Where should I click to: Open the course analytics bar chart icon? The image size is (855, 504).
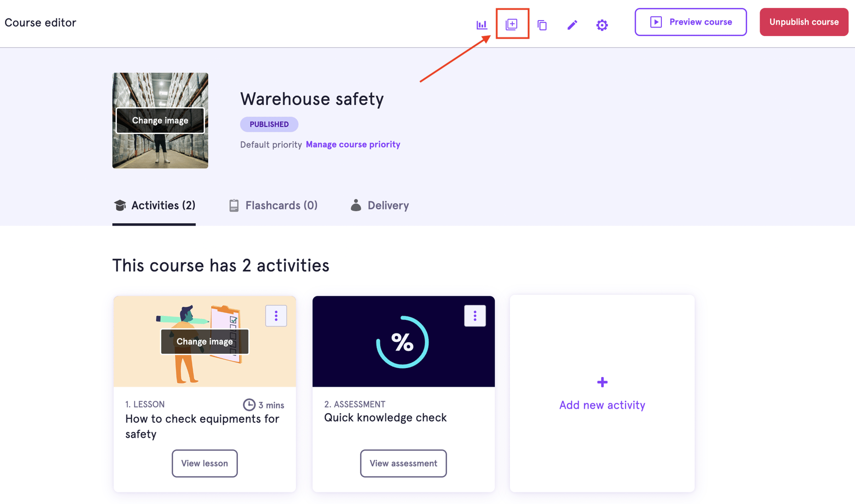[x=482, y=24]
